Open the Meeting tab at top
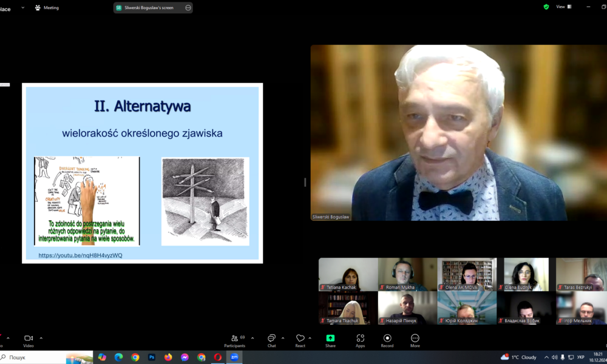This screenshot has height=364, width=607. click(47, 8)
